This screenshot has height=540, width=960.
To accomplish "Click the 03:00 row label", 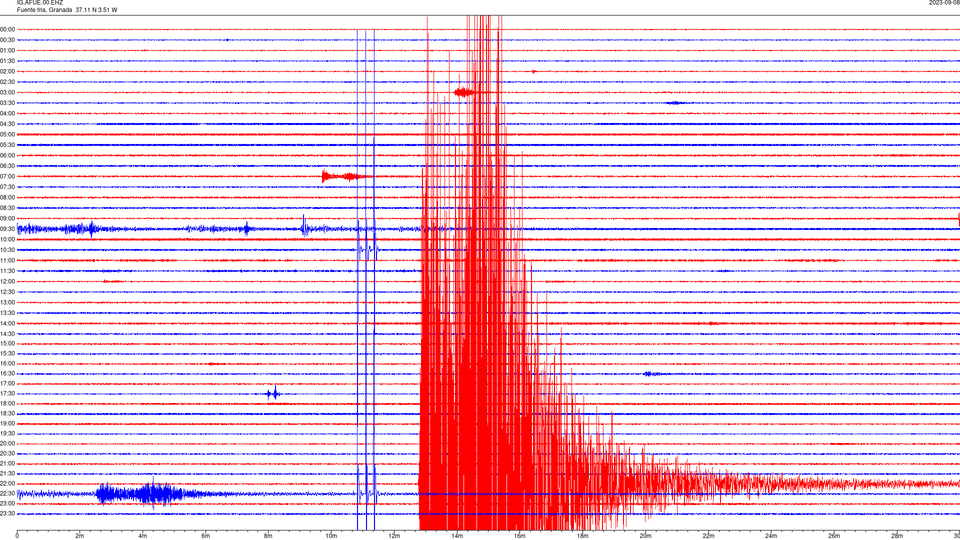I will [7, 92].
